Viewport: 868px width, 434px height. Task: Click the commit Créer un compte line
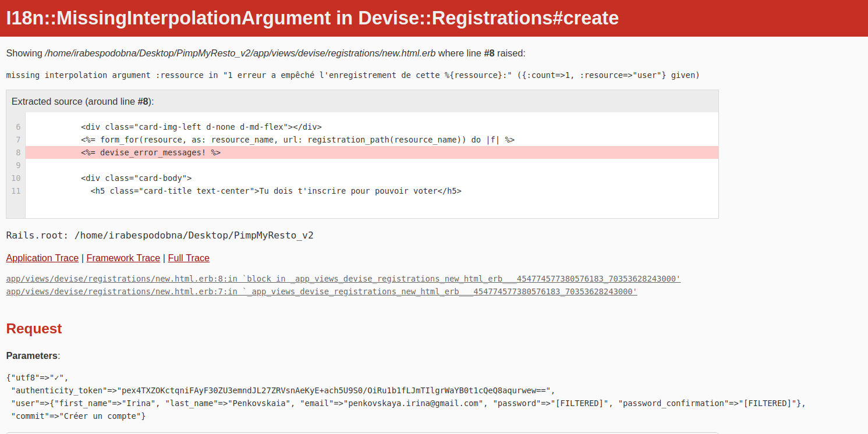(x=78, y=416)
